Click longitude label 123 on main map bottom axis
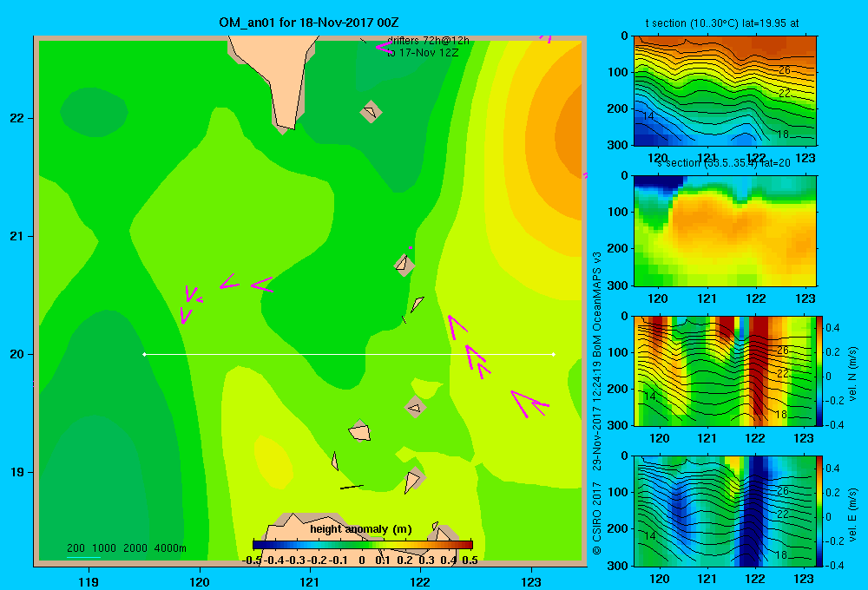This screenshot has width=868, height=590. click(531, 581)
